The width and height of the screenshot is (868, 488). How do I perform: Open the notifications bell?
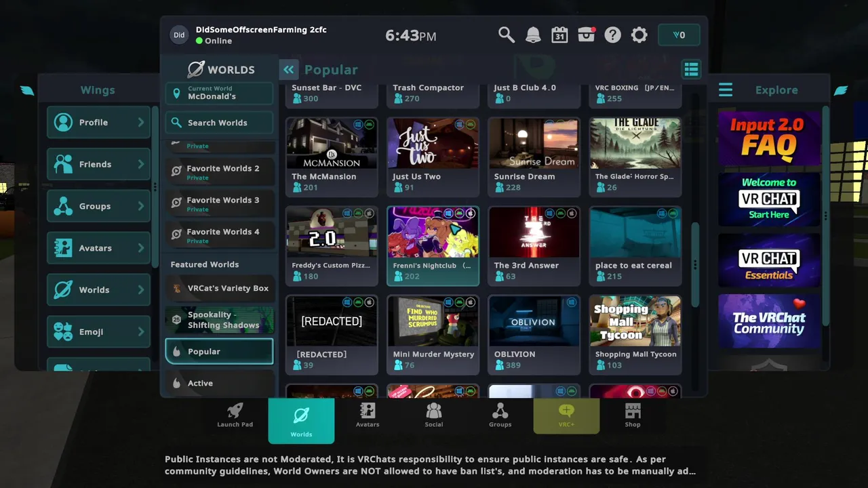click(x=533, y=35)
